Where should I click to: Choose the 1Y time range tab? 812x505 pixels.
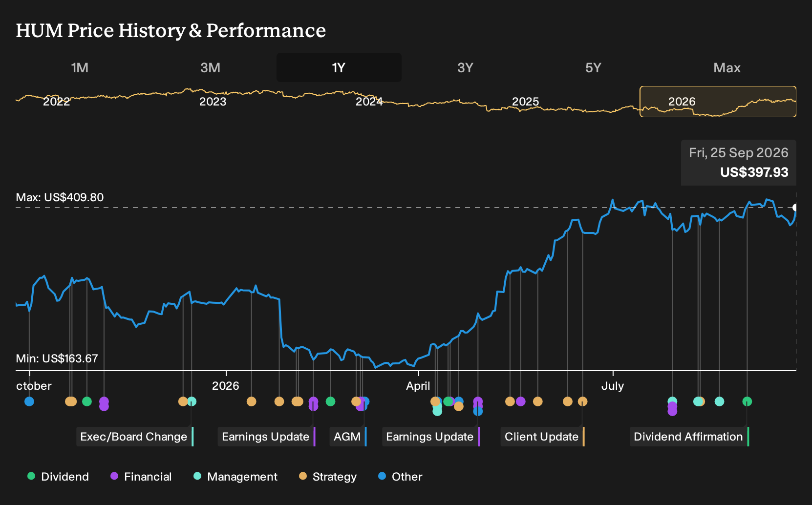[x=339, y=67]
